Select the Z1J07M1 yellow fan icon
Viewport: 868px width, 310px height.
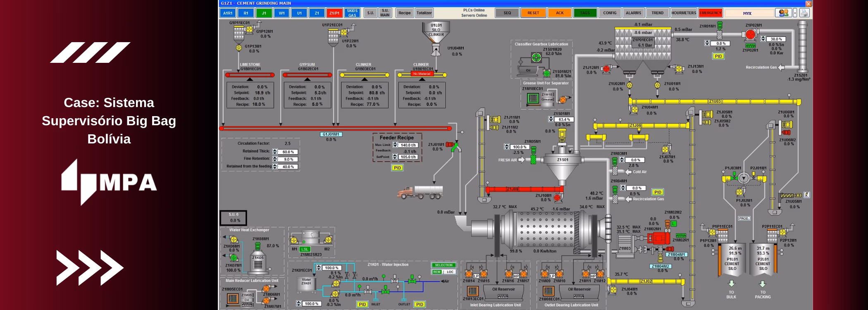pos(666,150)
